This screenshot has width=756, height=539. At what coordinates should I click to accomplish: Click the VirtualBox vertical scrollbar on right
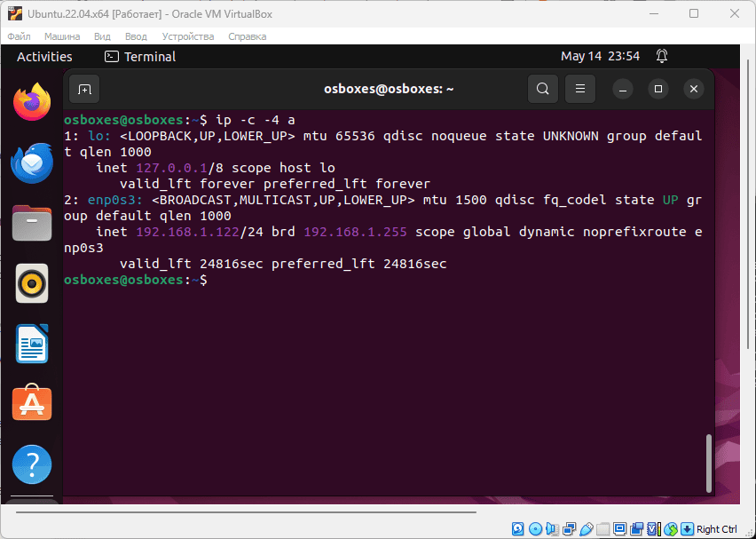748,202
